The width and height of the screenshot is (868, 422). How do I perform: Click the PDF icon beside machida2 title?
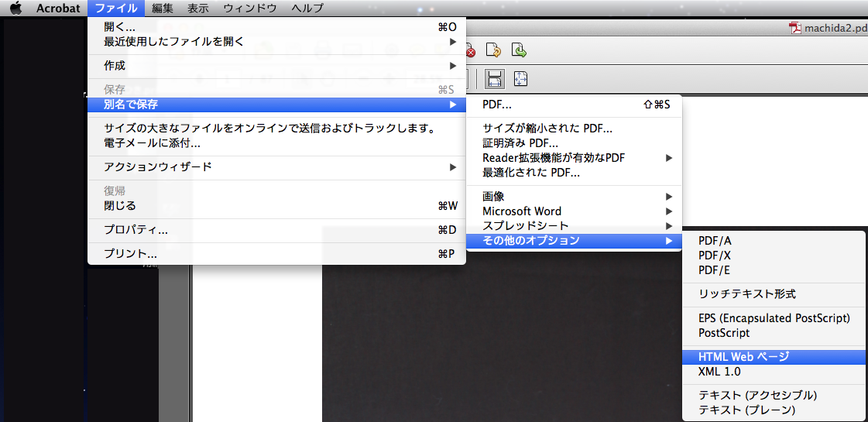(x=795, y=28)
